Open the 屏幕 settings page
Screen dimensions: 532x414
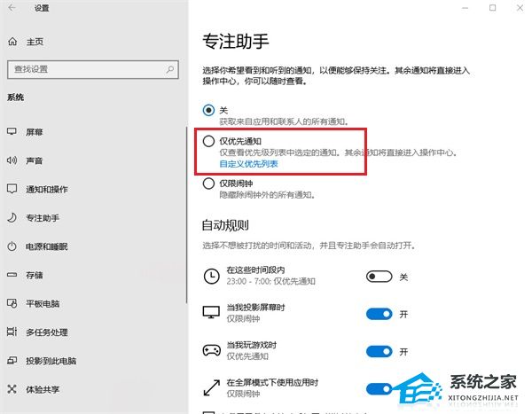click(35, 132)
